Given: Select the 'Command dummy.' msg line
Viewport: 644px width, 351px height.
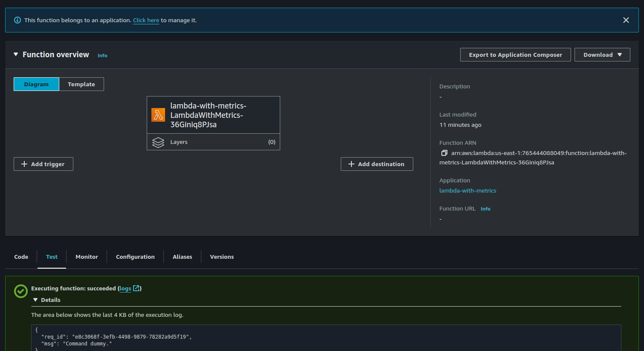Looking at the screenshot, I should pos(77,344).
